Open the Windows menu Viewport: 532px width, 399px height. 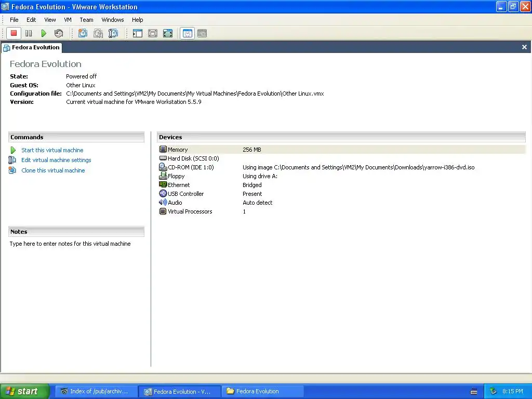[x=113, y=20]
